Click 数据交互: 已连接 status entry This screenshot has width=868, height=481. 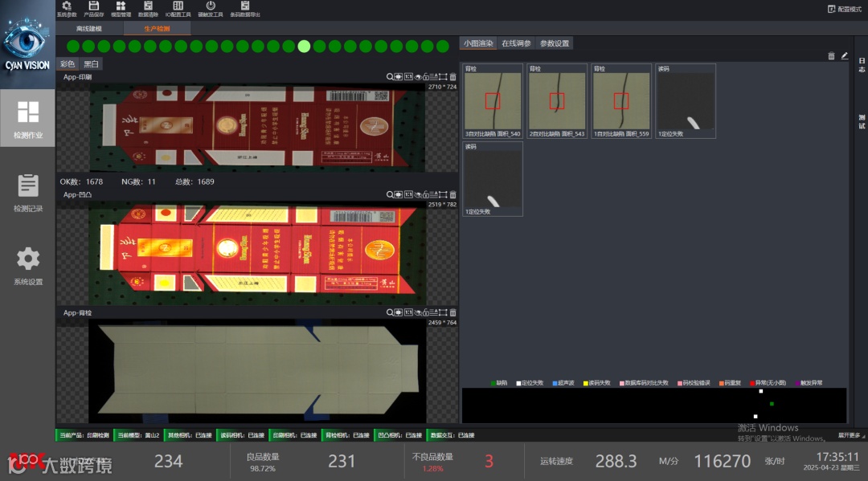[x=452, y=435]
